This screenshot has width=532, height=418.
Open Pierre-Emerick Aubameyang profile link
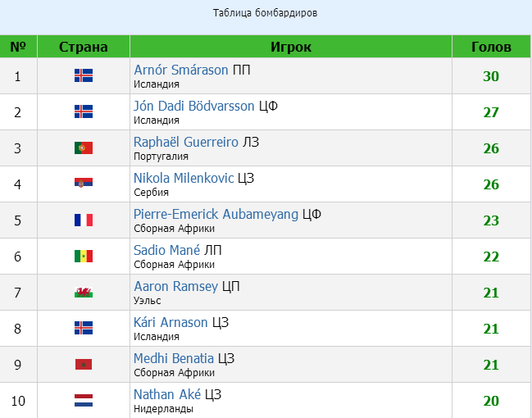click(216, 214)
